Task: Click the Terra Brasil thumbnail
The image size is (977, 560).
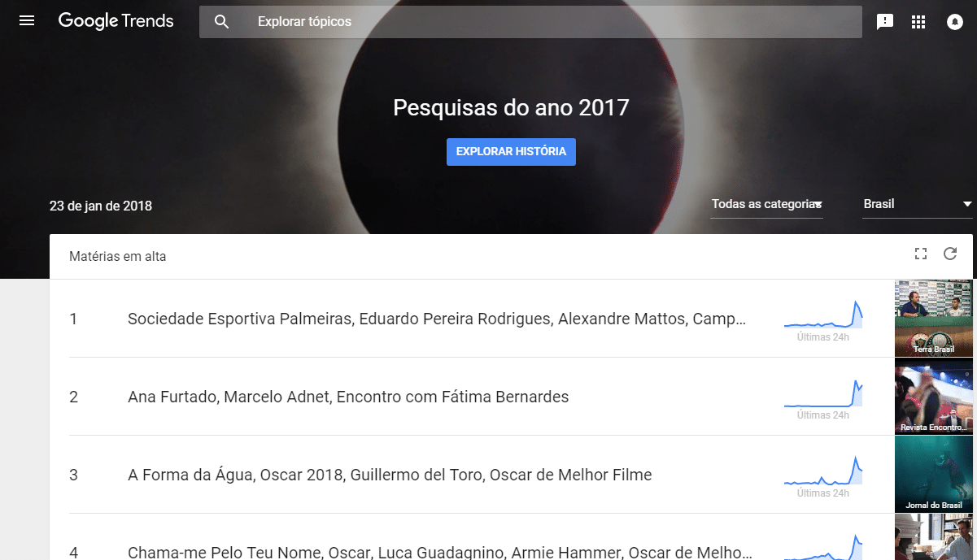Action: pyautogui.click(x=934, y=319)
